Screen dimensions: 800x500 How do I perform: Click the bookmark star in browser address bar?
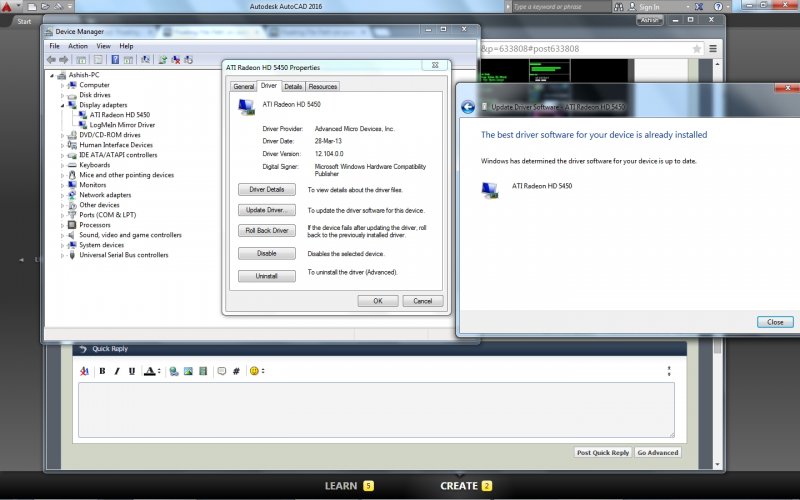(x=696, y=48)
